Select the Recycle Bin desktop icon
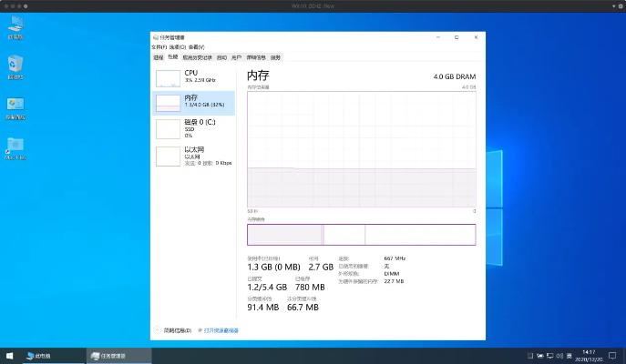This screenshot has height=364, width=626. coord(15,66)
